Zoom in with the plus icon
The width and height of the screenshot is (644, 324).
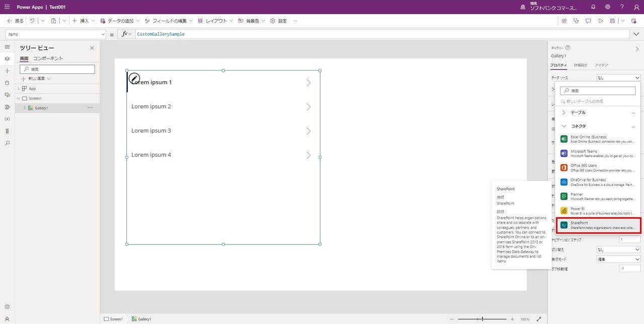click(x=512, y=319)
